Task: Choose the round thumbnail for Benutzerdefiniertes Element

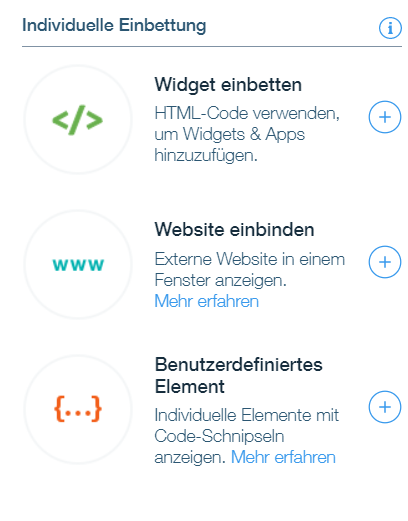Action: click(78, 409)
